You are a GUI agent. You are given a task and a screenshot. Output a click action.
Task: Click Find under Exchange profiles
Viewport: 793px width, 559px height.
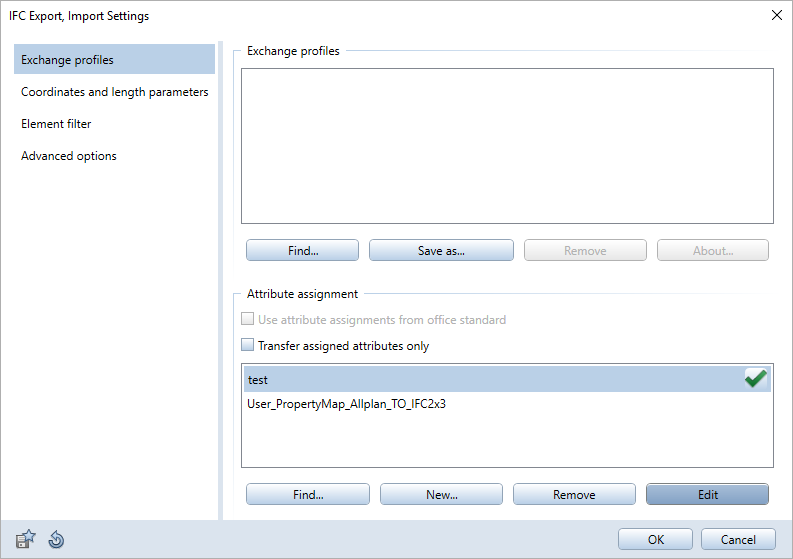point(302,251)
